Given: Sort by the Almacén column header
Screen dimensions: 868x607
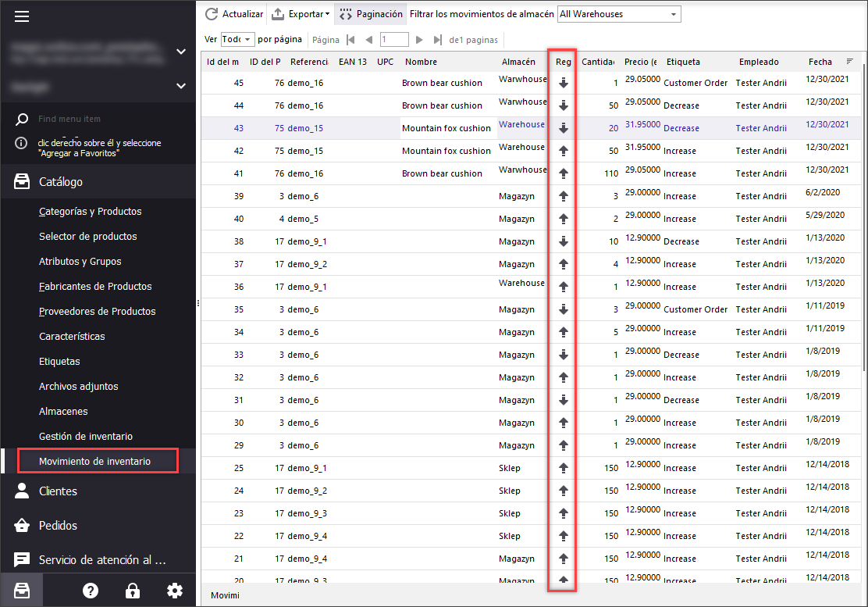Looking at the screenshot, I should click(x=520, y=62).
